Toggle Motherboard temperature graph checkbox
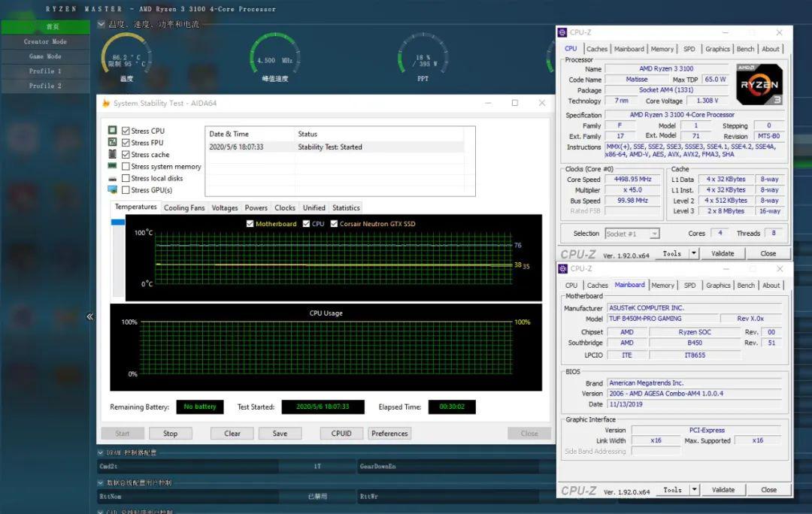 pos(250,224)
